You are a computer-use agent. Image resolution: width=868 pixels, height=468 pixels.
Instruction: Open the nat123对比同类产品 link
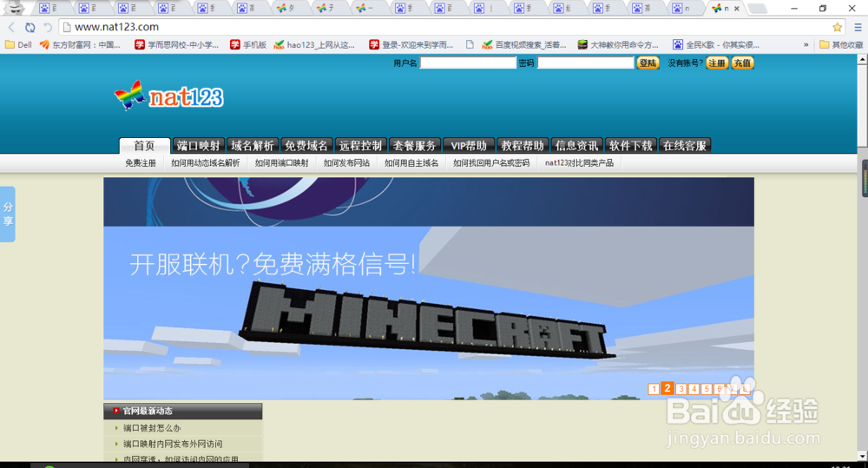point(579,163)
